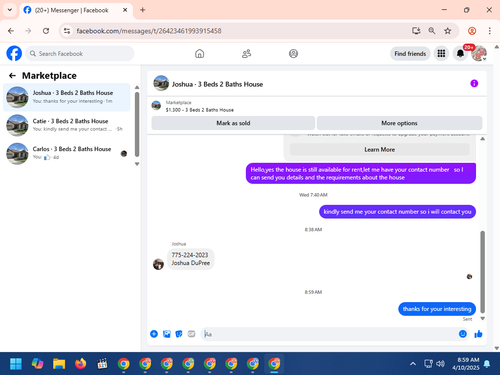Click the browser Back arrow
The image size is (500, 375).
11,31
